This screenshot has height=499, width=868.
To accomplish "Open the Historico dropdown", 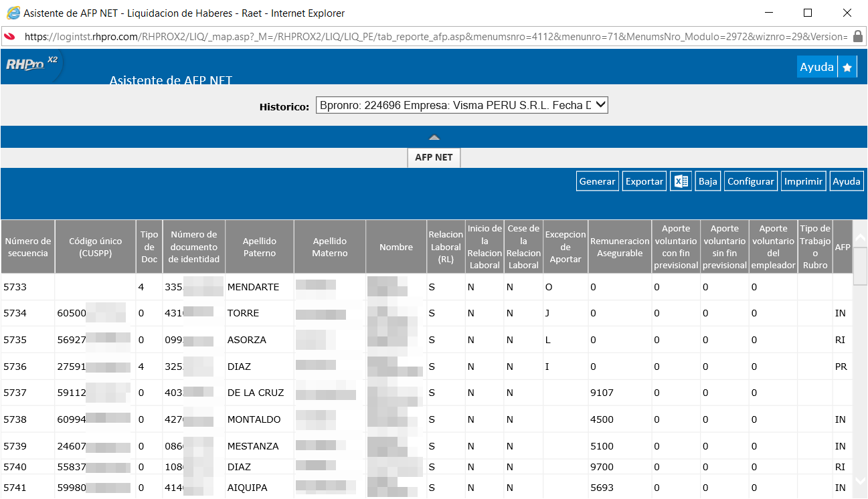I will tap(462, 105).
